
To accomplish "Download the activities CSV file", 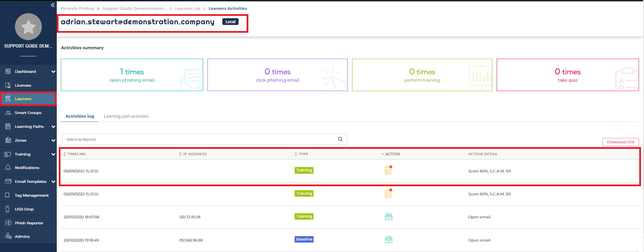I will click(x=620, y=142).
